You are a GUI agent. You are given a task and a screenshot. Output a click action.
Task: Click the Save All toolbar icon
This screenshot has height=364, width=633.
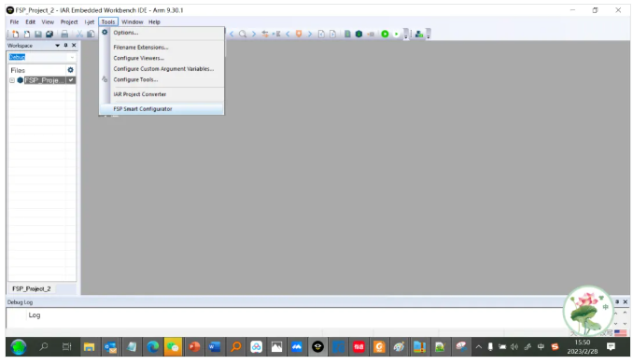49,35
